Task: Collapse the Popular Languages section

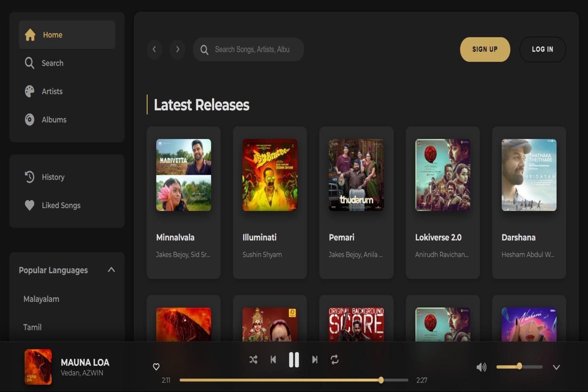Action: 111,270
